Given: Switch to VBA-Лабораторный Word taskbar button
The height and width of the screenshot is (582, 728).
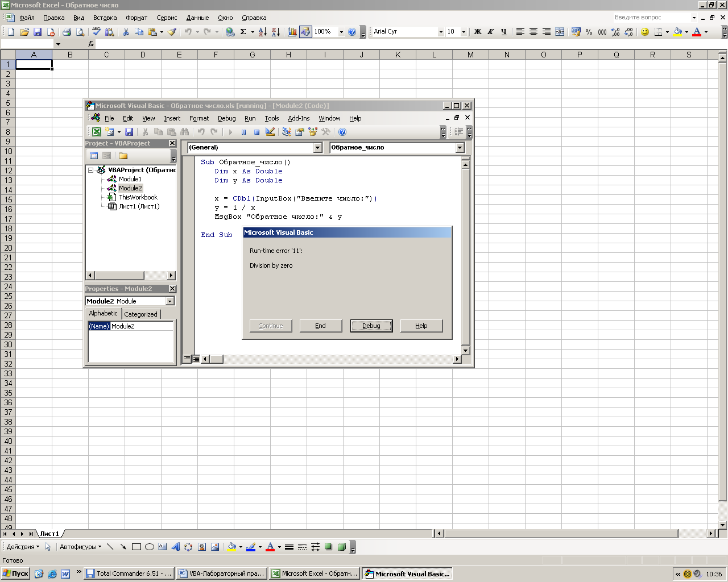Looking at the screenshot, I should click(x=222, y=573).
